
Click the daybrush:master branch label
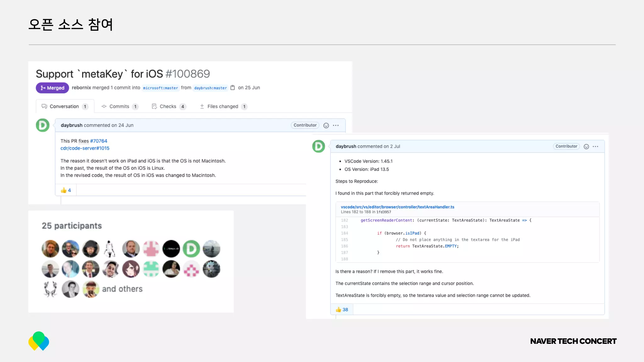(210, 88)
